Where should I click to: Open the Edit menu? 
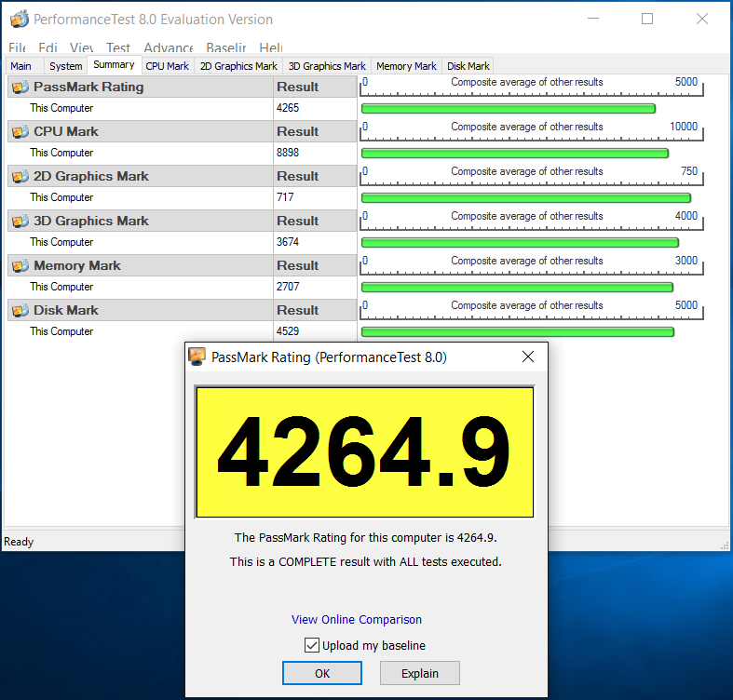[48, 47]
